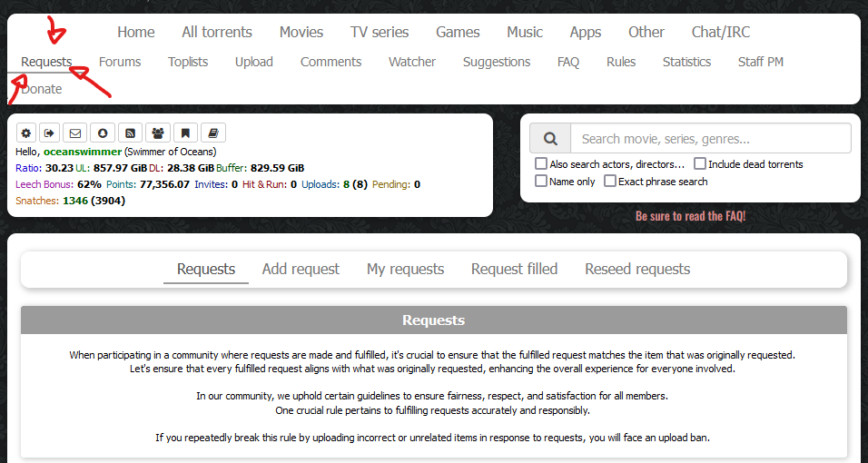This screenshot has height=463, width=868.
Task: Check Include dead torrents option
Action: 700,164
